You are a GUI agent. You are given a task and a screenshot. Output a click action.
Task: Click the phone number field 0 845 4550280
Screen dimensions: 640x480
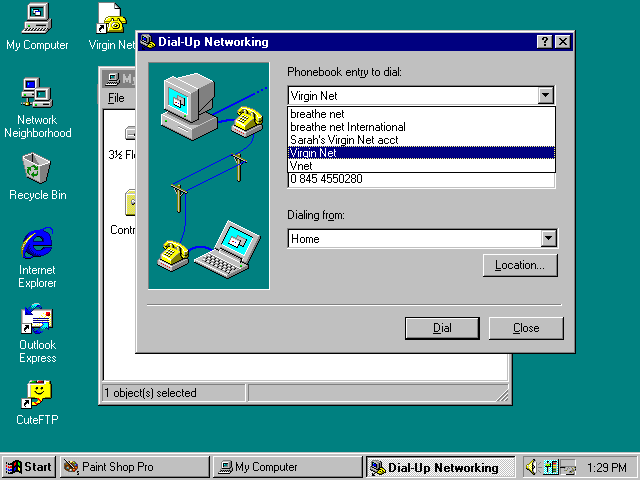tap(421, 179)
